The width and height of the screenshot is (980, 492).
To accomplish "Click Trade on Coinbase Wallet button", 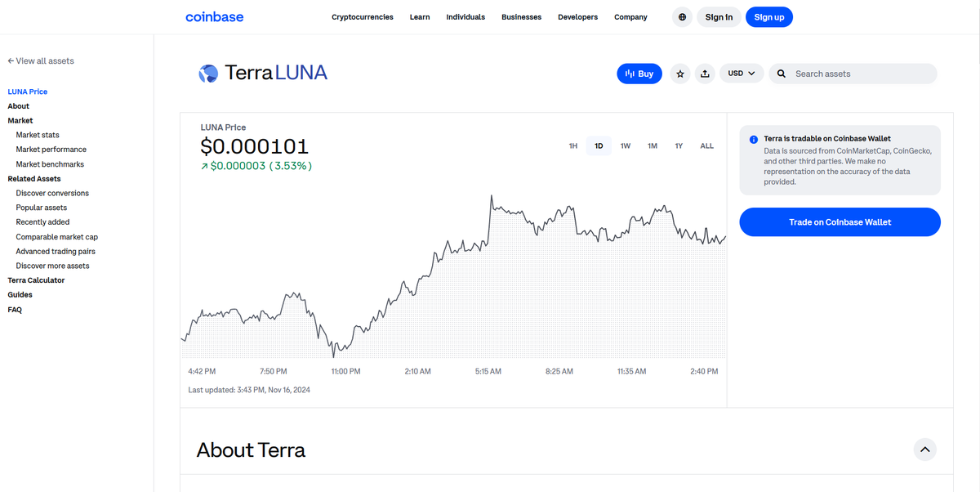I will click(840, 222).
